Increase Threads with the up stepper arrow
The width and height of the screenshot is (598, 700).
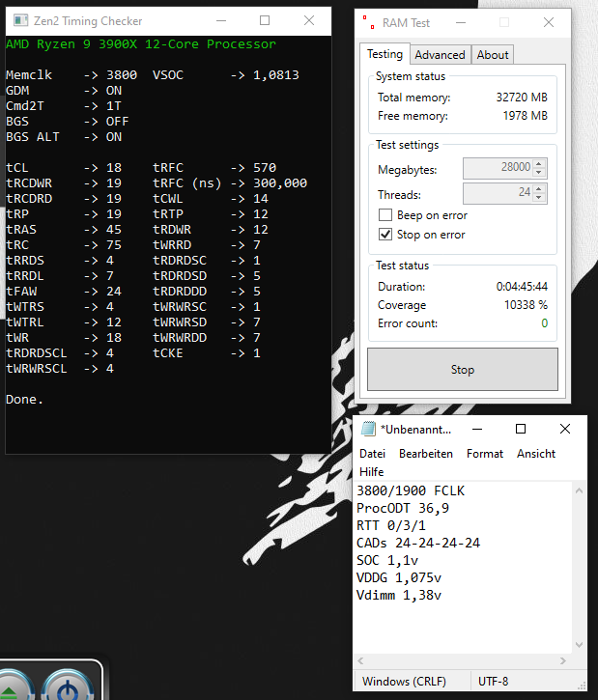coord(539,189)
